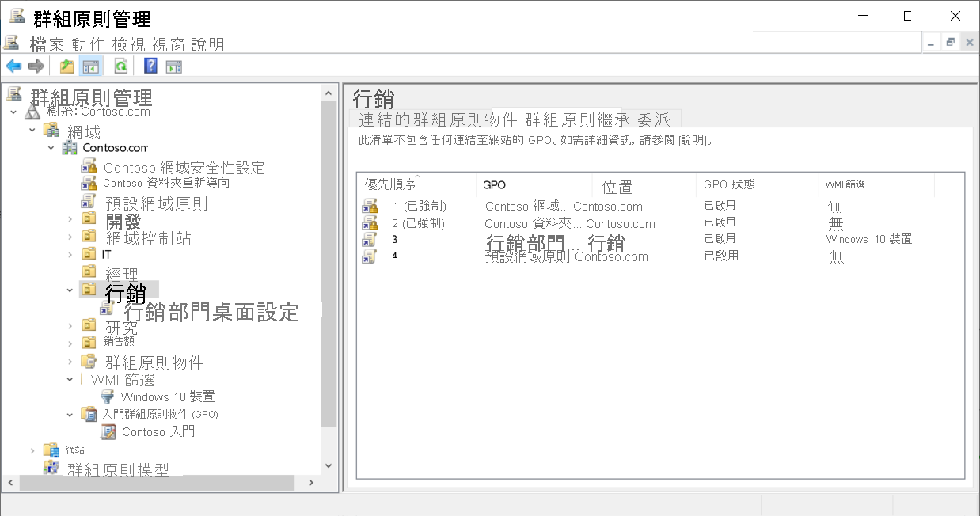
Task: Click the new window from here toolbar icon
Action: click(x=173, y=66)
